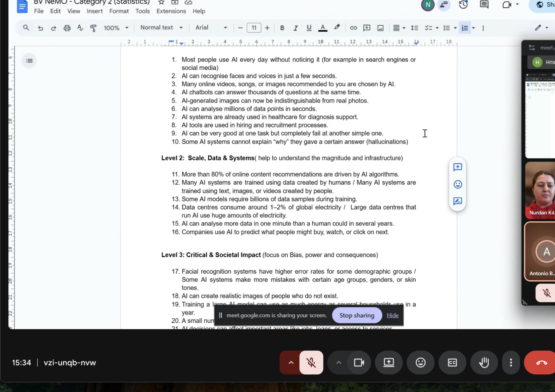
Task: Open version history clock icon
Action: click(x=463, y=4)
